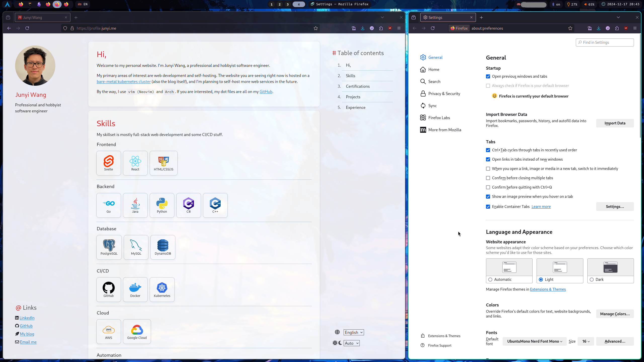Click the Arch Linux launcher icon in panel
The width and height of the screenshot is (644, 362).
(8, 4)
